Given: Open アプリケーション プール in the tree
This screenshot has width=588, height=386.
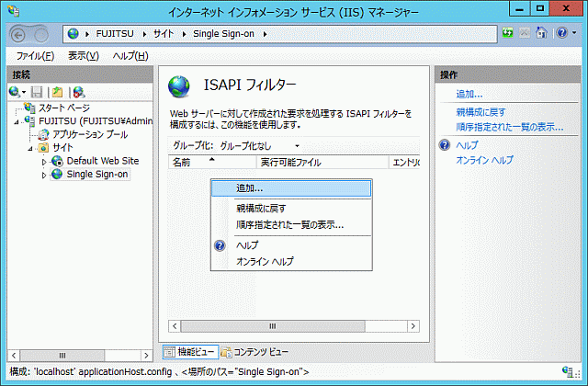Looking at the screenshot, I should coord(90,134).
